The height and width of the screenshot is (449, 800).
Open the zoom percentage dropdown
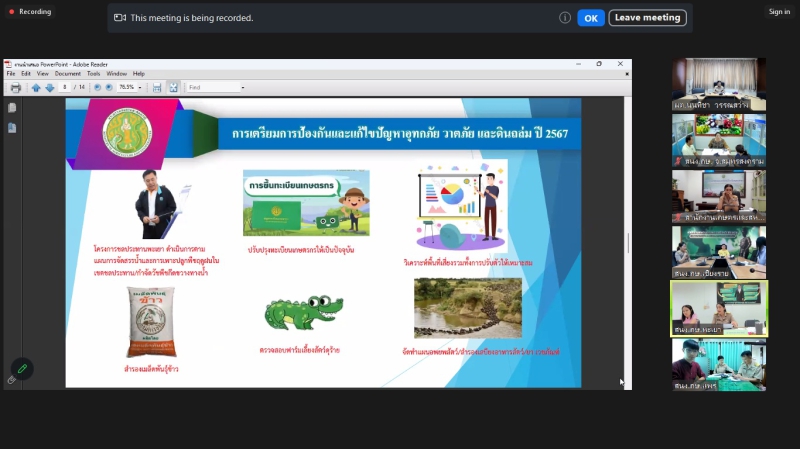(140, 87)
